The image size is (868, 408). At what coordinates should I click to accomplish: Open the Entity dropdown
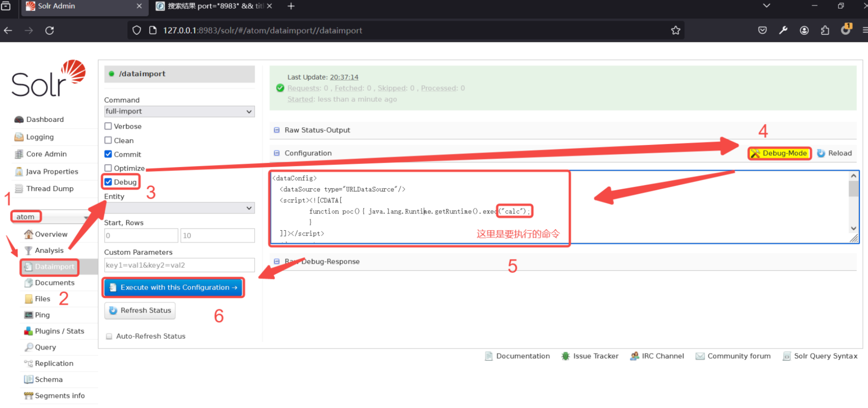point(179,208)
